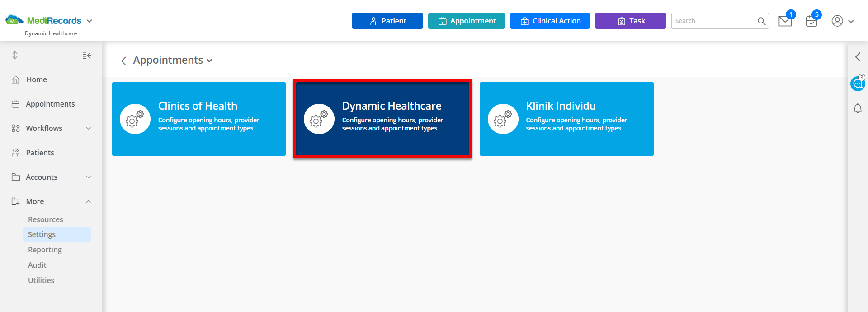Click the Task button
This screenshot has height=312, width=868.
coord(631,21)
